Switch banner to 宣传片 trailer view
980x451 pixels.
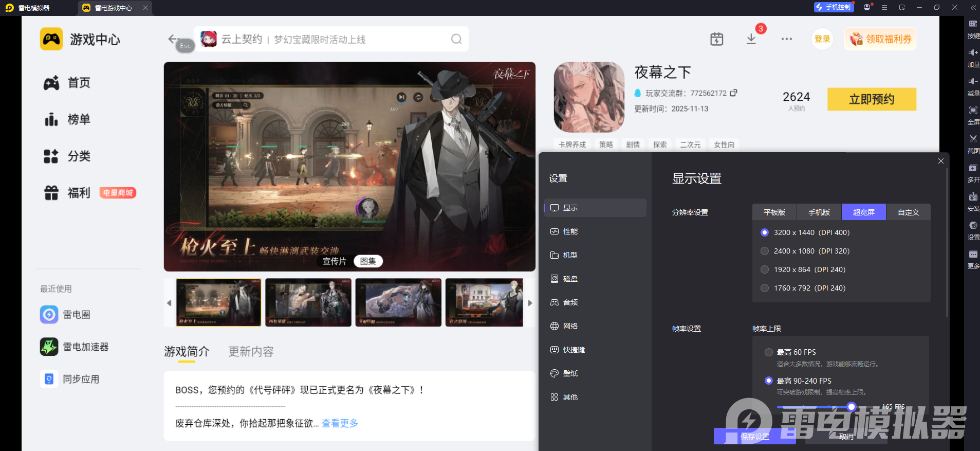pyautogui.click(x=335, y=261)
